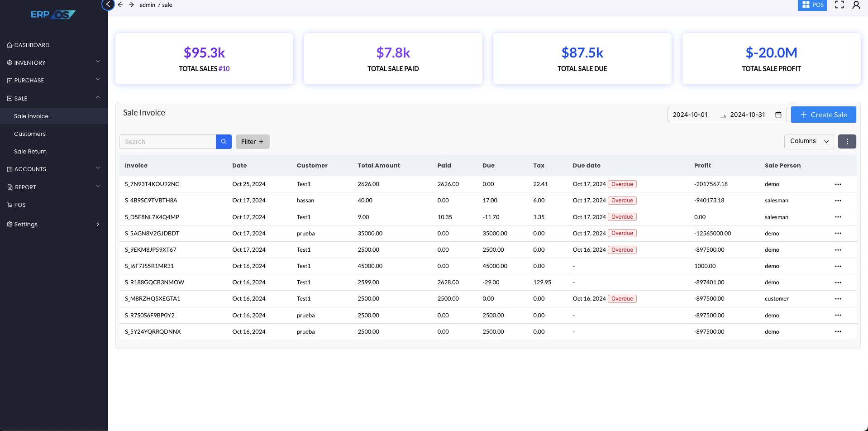868x431 pixels.
Task: Click the browser-style back arrow icon
Action: click(120, 5)
